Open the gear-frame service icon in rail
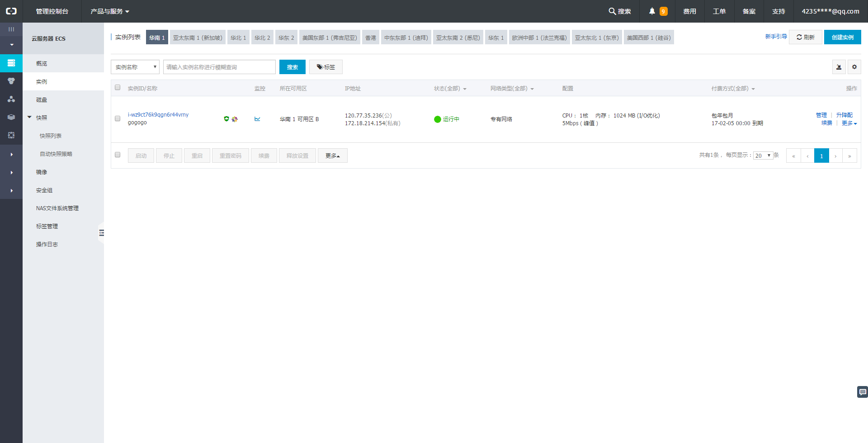This screenshot has width=868, height=443. pos(11,135)
